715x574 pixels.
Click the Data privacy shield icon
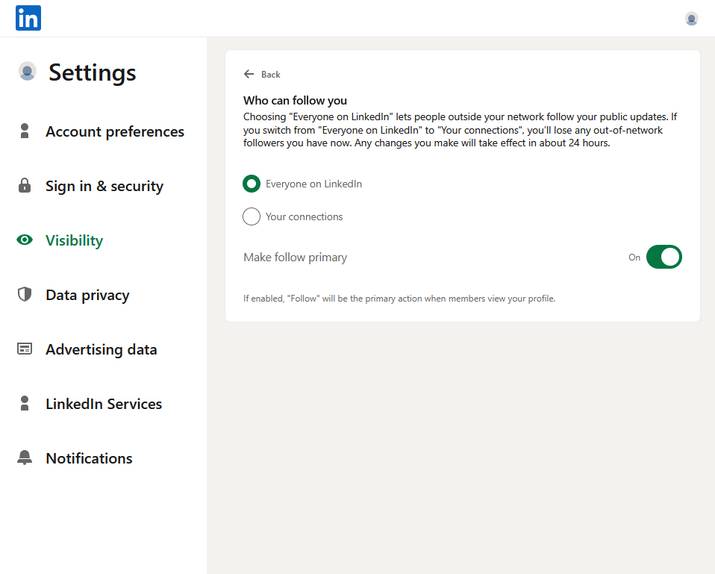click(x=25, y=295)
